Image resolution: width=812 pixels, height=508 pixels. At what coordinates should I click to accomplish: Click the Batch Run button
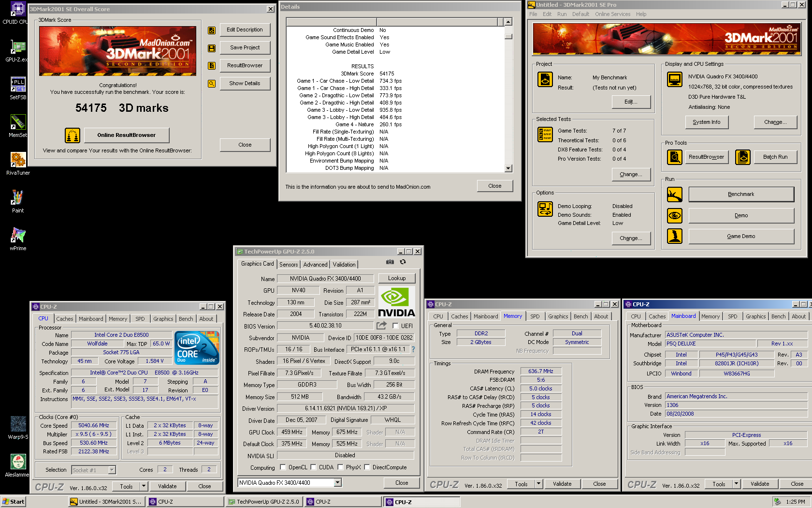click(775, 157)
